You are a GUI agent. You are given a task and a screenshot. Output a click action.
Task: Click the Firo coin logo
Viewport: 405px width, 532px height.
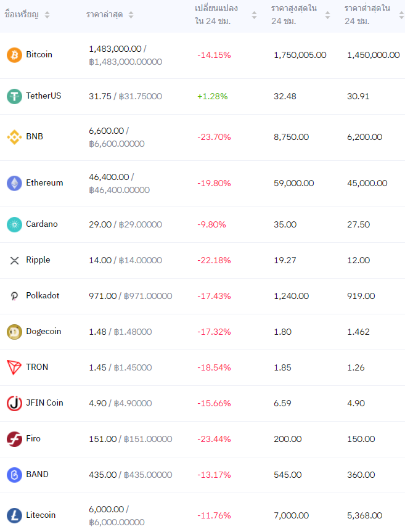pyautogui.click(x=14, y=439)
